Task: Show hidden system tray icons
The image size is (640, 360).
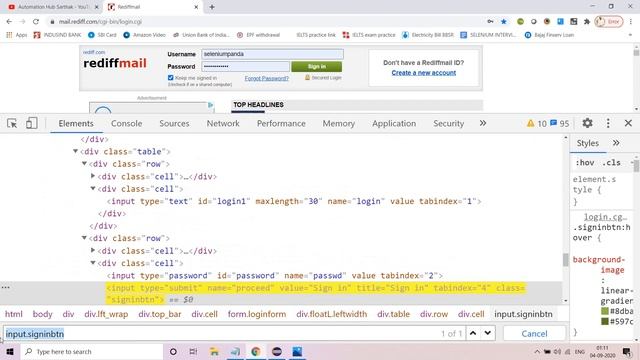Action: pyautogui.click(x=537, y=351)
